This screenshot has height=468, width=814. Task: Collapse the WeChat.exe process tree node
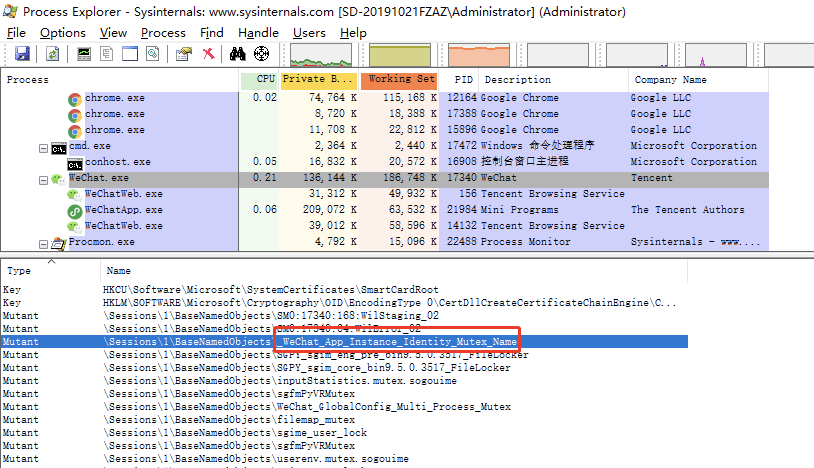pos(43,179)
